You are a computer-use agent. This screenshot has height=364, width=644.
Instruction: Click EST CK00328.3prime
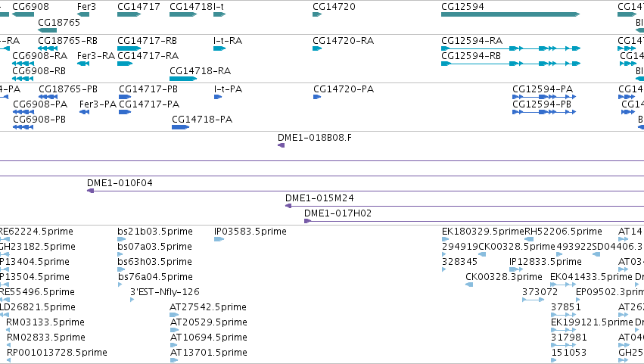(x=503, y=277)
